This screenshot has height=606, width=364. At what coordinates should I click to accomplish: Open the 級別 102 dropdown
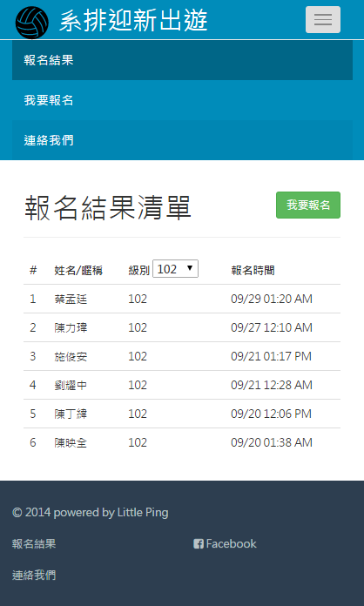[x=175, y=268]
